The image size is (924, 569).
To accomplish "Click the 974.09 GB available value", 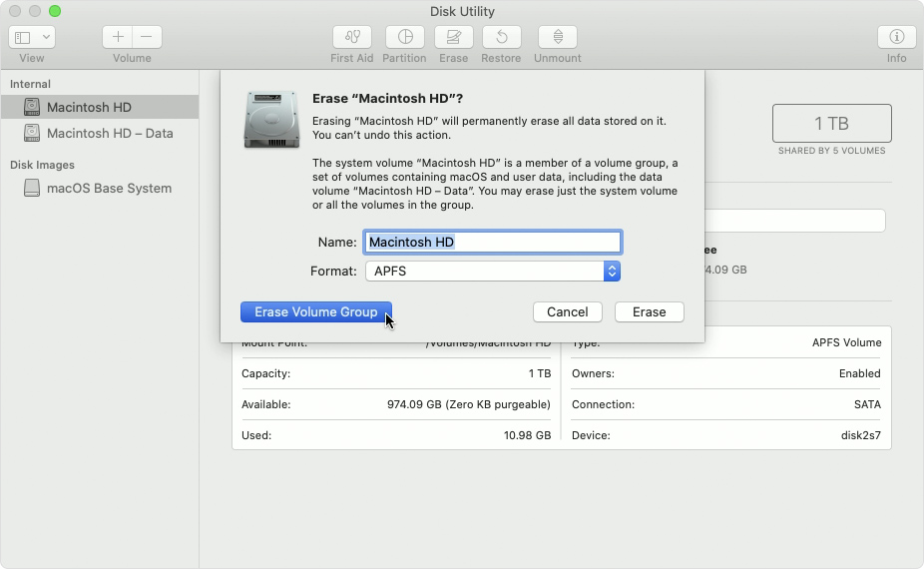I will tap(468, 404).
